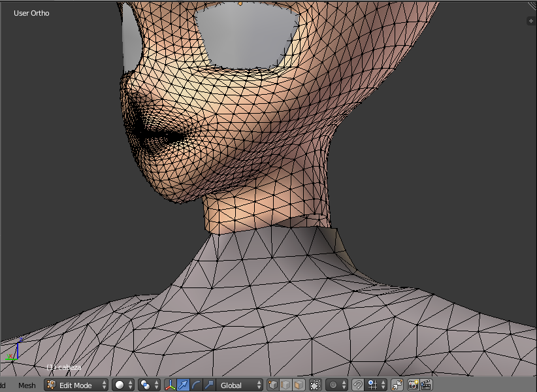The width and height of the screenshot is (537, 392).
Task: Open the Edit Mode selector dropdown
Action: (x=76, y=385)
